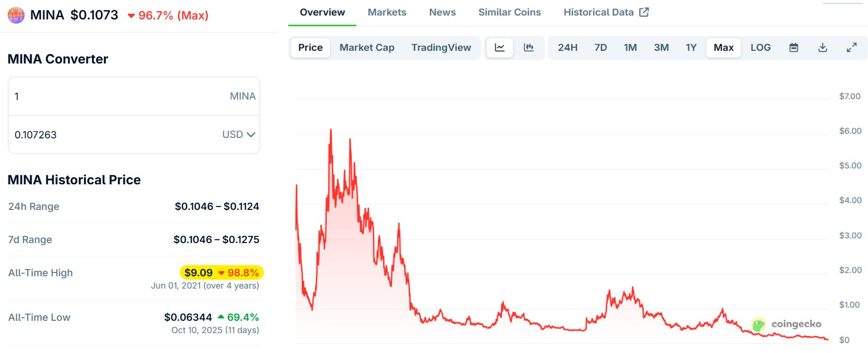Open the USD currency dropdown
Viewport: 868px width, 353px height.
point(239,135)
